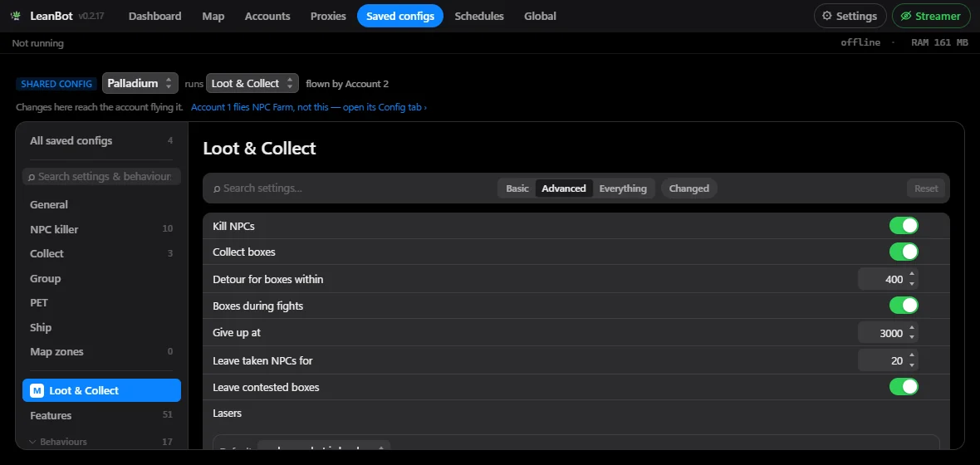
Task: Click the LeanBot leaf logo icon
Action: [16, 17]
